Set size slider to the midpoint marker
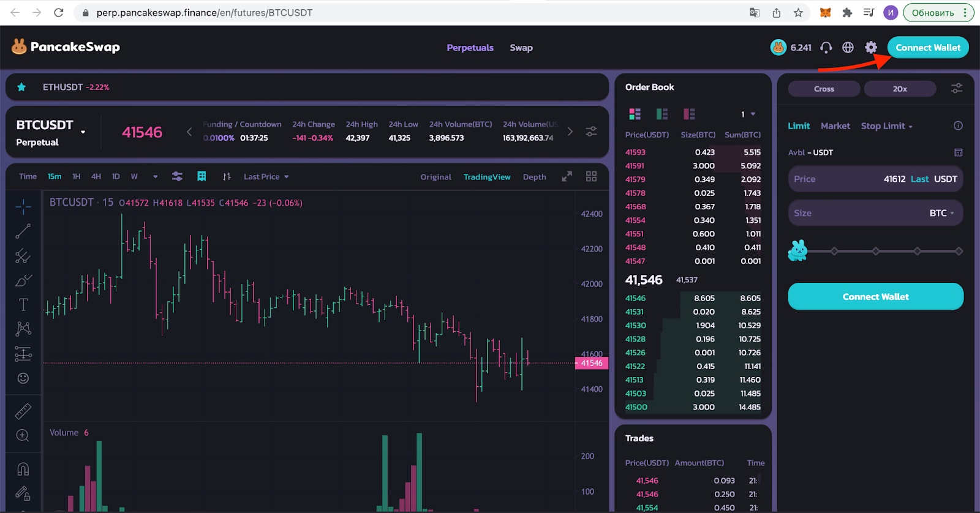 [x=876, y=251]
